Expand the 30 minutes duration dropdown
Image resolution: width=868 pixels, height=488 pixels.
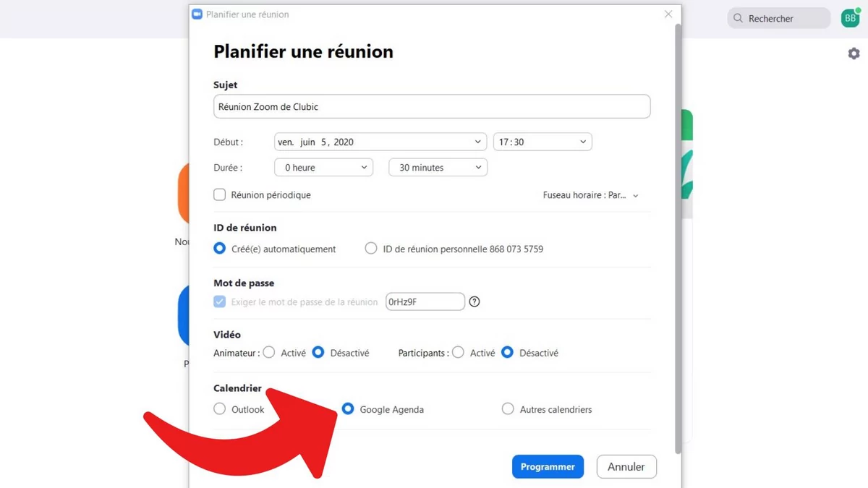point(438,167)
